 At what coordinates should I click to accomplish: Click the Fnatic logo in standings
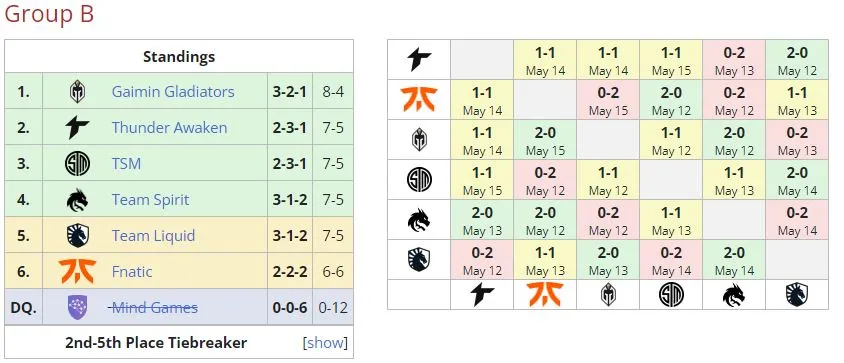77,271
